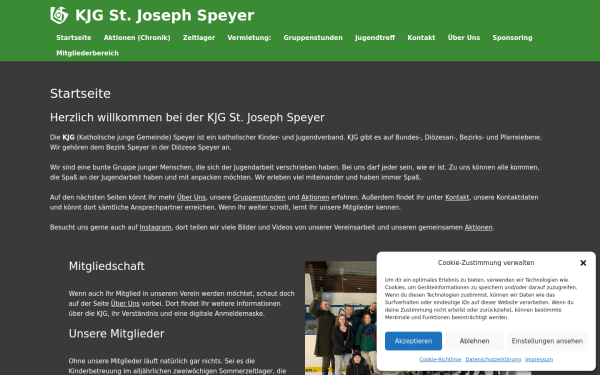Navigate to Gruppenstunden in the menu
This screenshot has width=600, height=375.
point(313,38)
